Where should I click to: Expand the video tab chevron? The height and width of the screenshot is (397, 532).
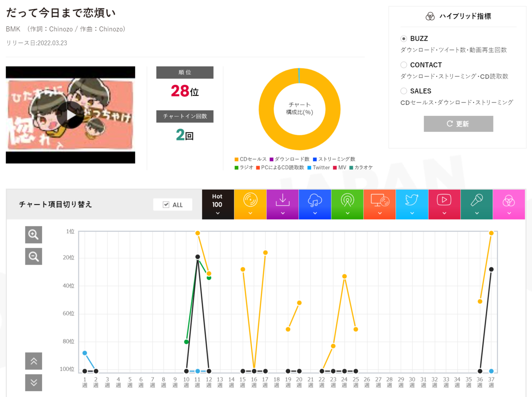click(x=444, y=213)
